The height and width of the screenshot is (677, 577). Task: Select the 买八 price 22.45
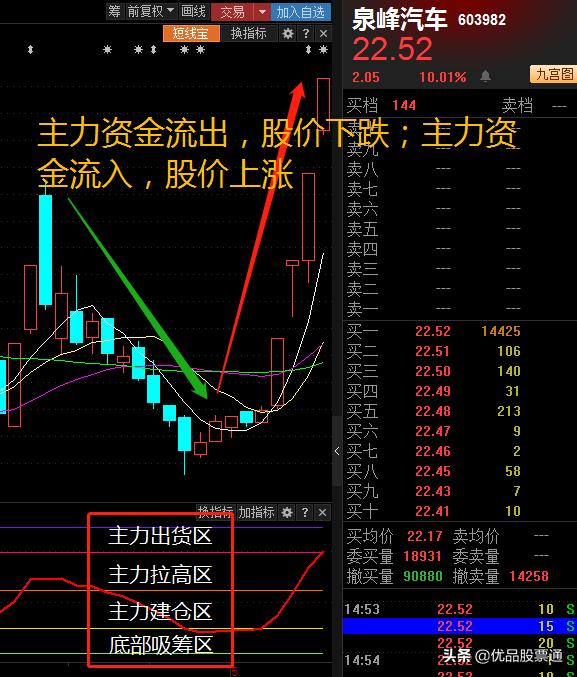433,471
